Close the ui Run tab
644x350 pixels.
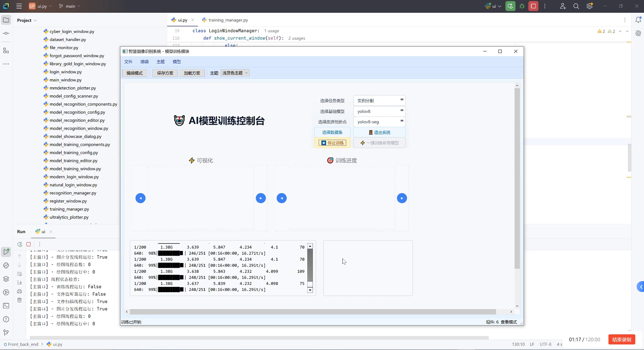point(51,232)
